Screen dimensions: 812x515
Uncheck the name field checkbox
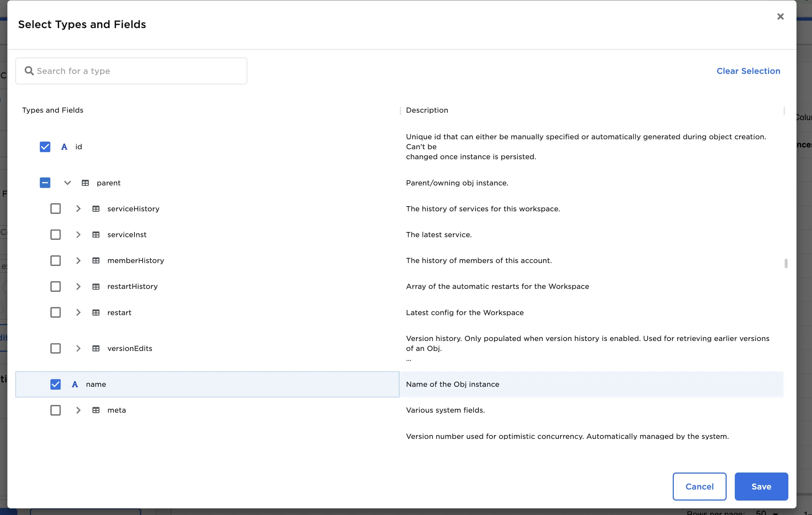point(55,384)
